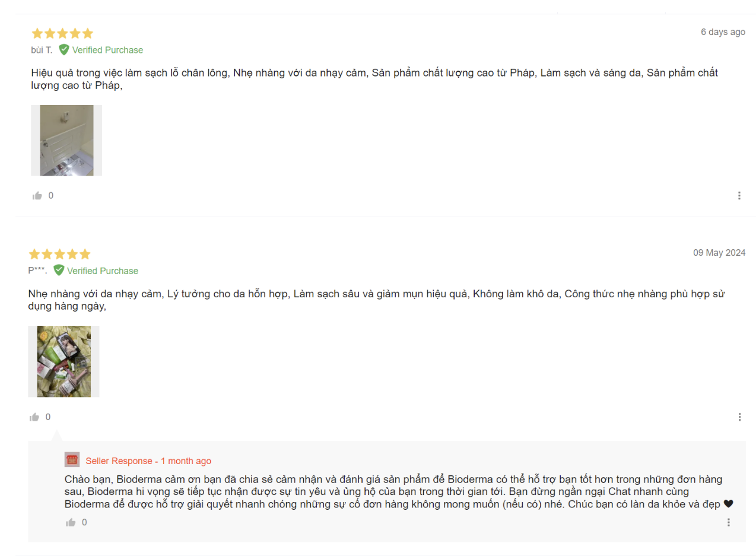756x559 pixels.
Task: Open more options on seller response
Action: point(729,522)
